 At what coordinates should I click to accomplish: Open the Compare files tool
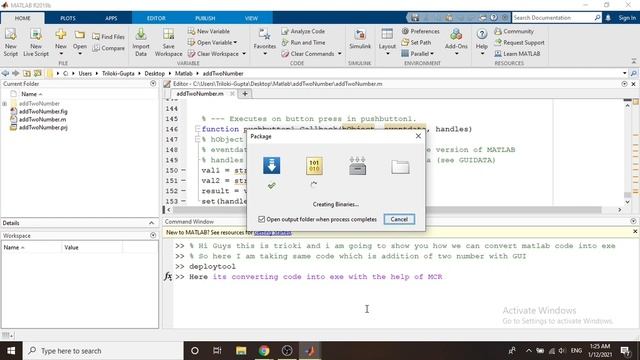tap(108, 48)
